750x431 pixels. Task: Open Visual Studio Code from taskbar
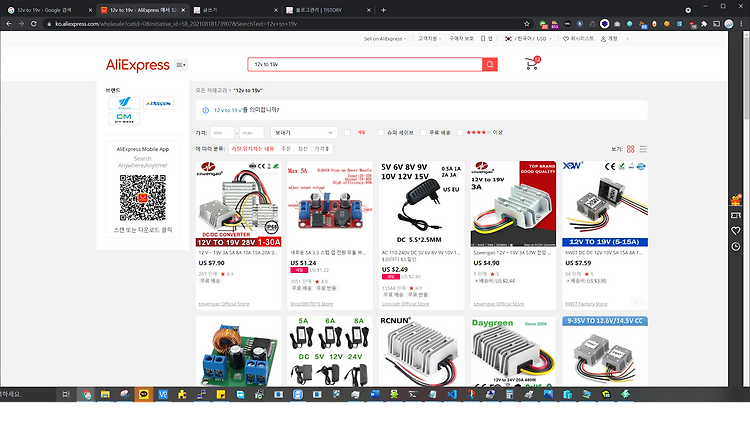tap(452, 394)
